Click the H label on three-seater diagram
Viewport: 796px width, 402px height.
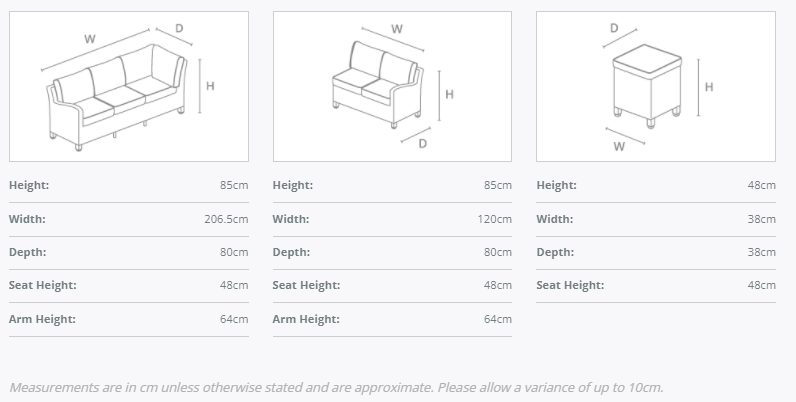point(209,86)
